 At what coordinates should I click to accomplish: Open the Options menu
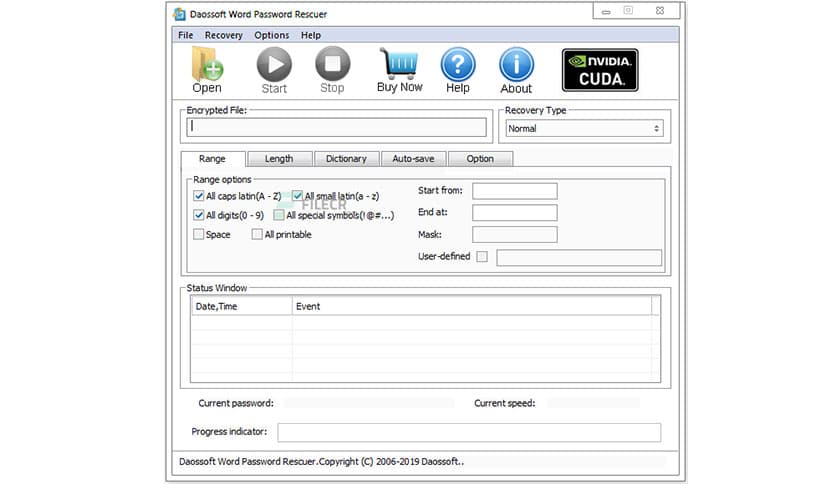tap(271, 35)
